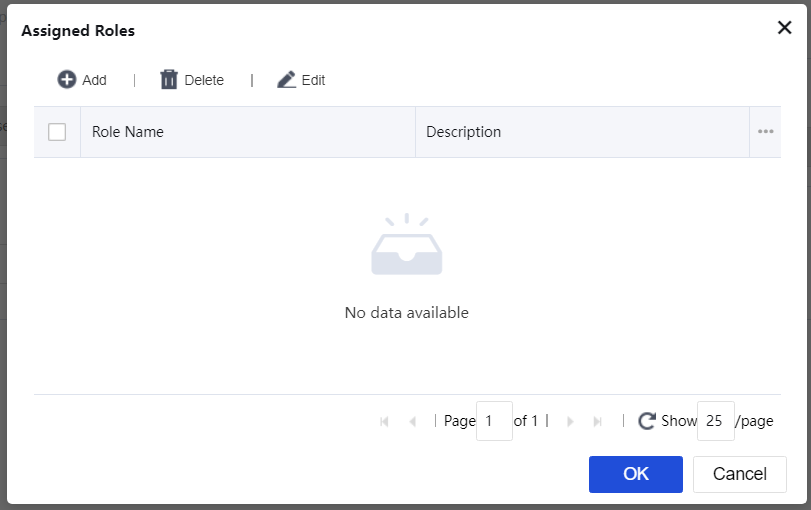Go to the first page
The image size is (811, 510).
pyautogui.click(x=385, y=422)
